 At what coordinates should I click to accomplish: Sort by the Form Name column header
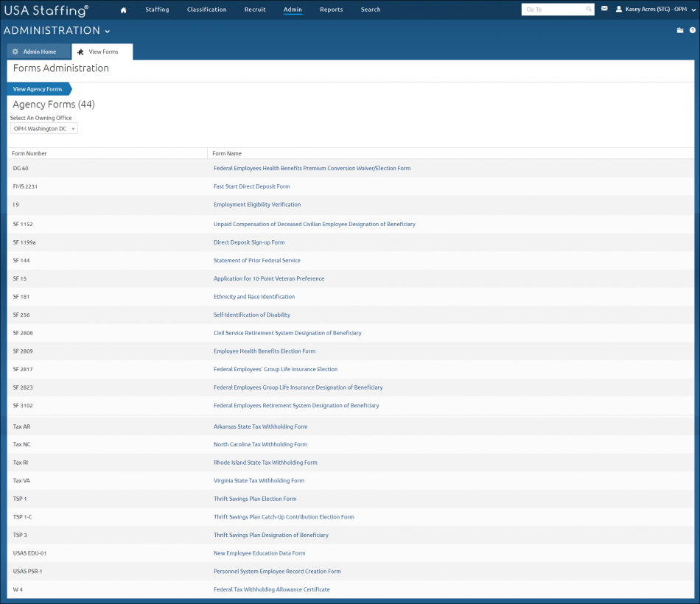point(227,153)
